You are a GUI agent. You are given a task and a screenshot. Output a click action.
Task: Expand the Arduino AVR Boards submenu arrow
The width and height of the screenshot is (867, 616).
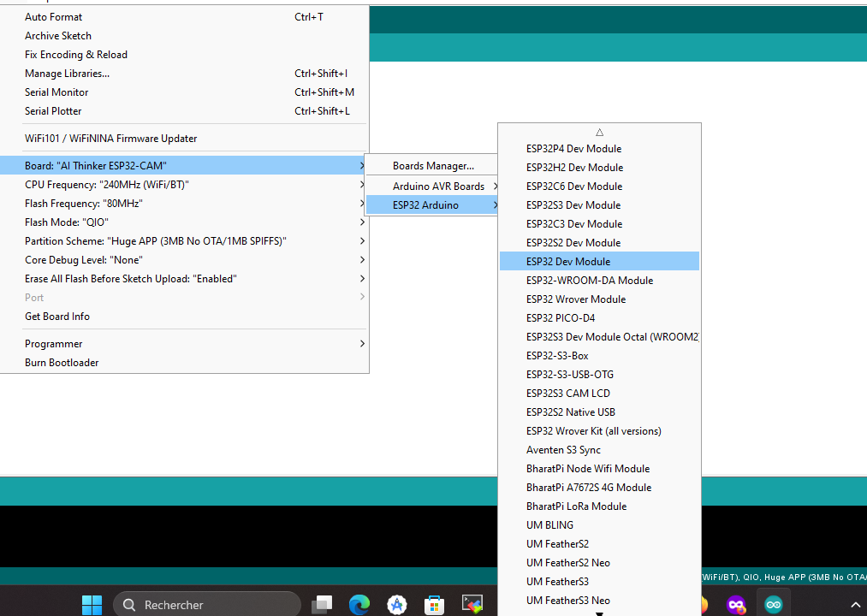point(496,186)
